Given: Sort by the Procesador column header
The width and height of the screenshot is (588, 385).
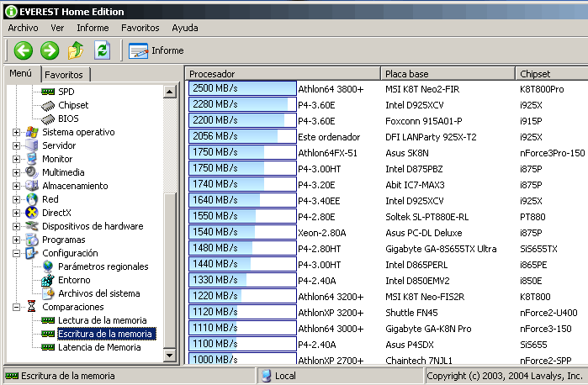Looking at the screenshot, I should coord(283,73).
